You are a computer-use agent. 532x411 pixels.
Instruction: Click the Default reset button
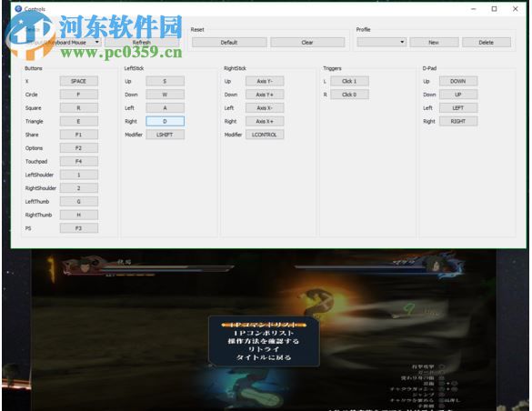click(x=229, y=43)
